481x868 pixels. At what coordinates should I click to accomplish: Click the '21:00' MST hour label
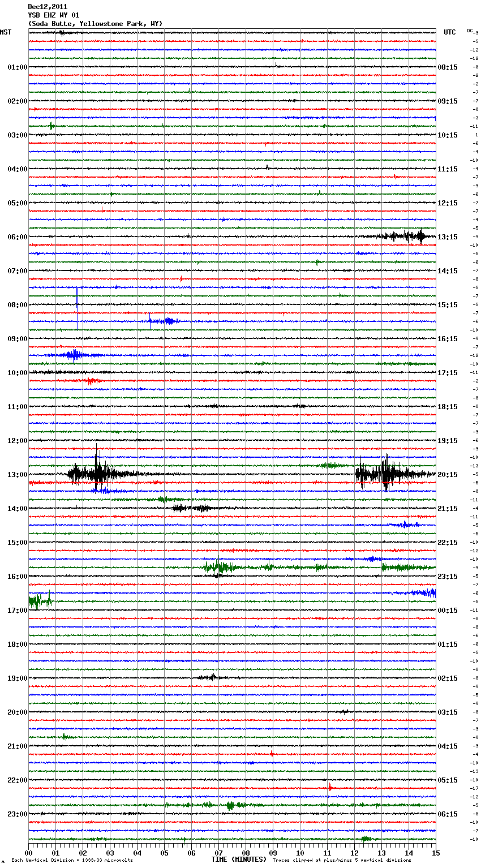pos(18,746)
